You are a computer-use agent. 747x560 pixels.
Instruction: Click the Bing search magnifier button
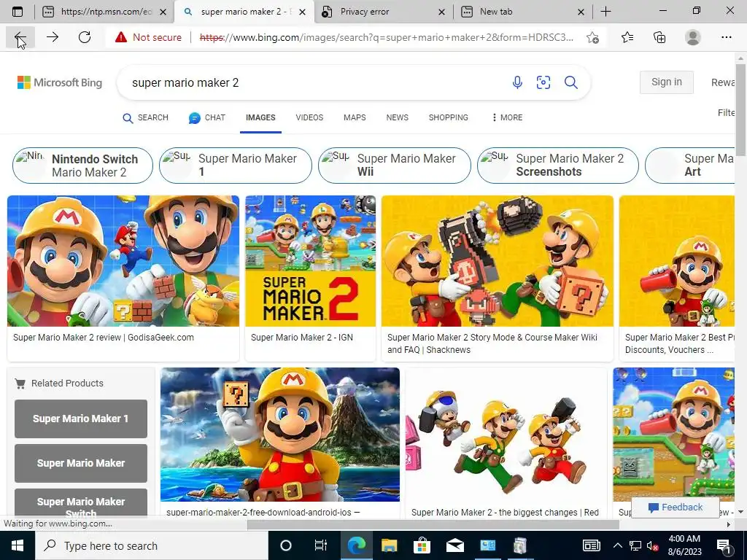571,82
